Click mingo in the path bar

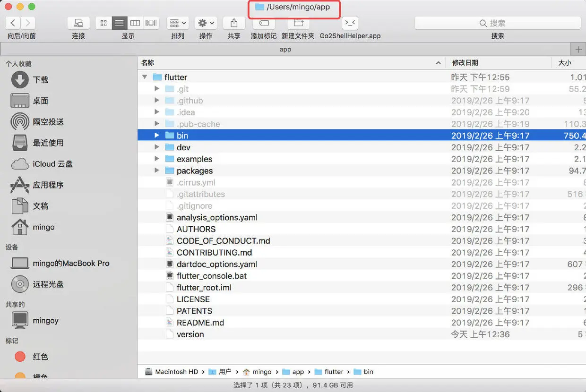[x=257, y=372]
